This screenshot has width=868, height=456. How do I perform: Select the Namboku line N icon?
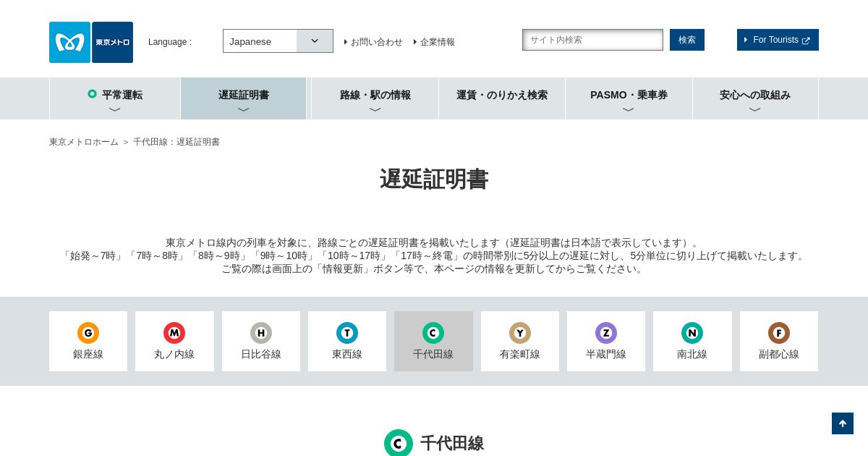point(692,333)
